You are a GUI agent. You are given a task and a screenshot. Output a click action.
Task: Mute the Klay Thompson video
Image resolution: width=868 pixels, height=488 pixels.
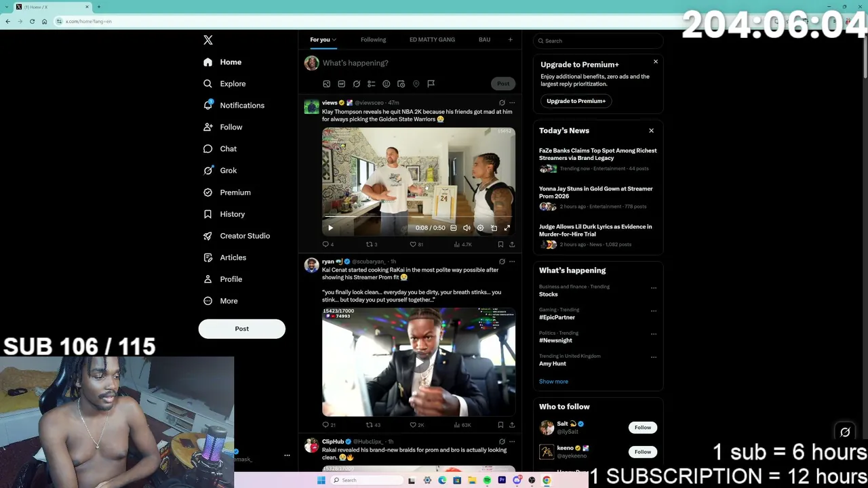[x=467, y=228]
